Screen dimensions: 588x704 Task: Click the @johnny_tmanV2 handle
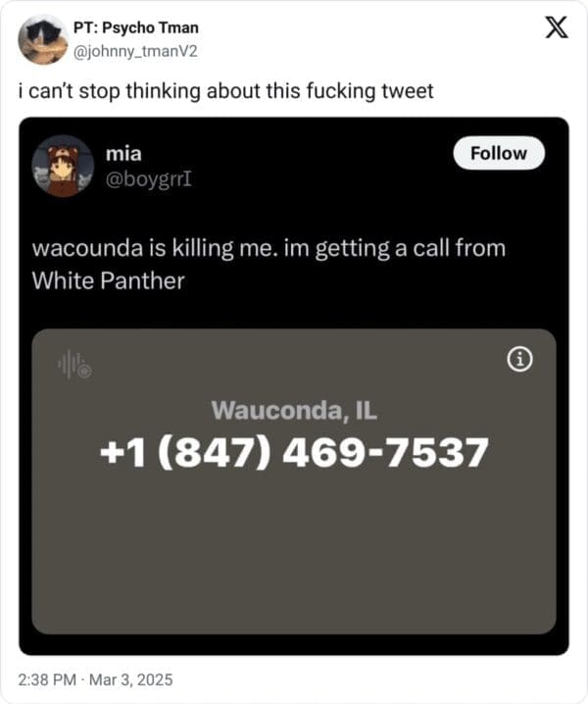pyautogui.click(x=135, y=52)
